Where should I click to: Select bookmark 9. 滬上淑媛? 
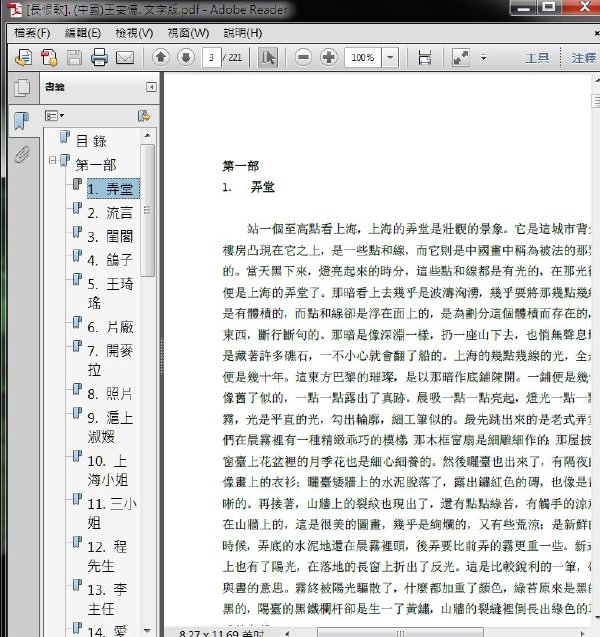pos(110,427)
